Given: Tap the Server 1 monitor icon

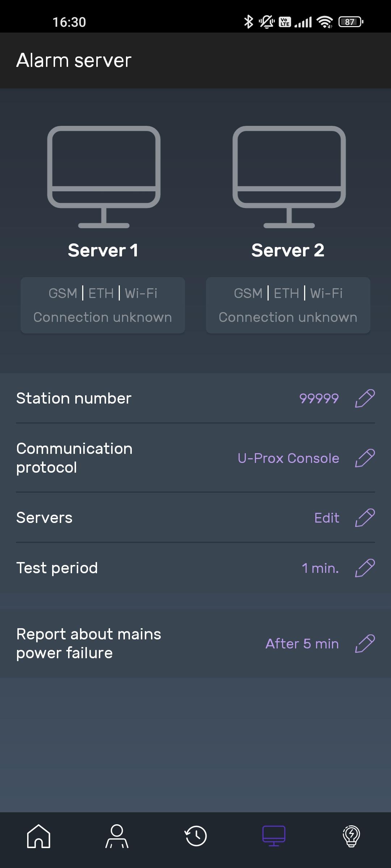Looking at the screenshot, I should (104, 177).
